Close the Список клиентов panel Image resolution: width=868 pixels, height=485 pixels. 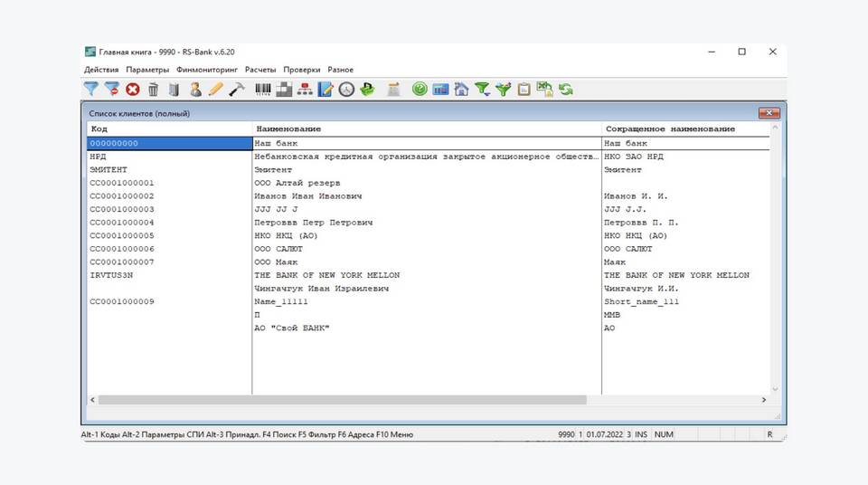click(x=769, y=113)
